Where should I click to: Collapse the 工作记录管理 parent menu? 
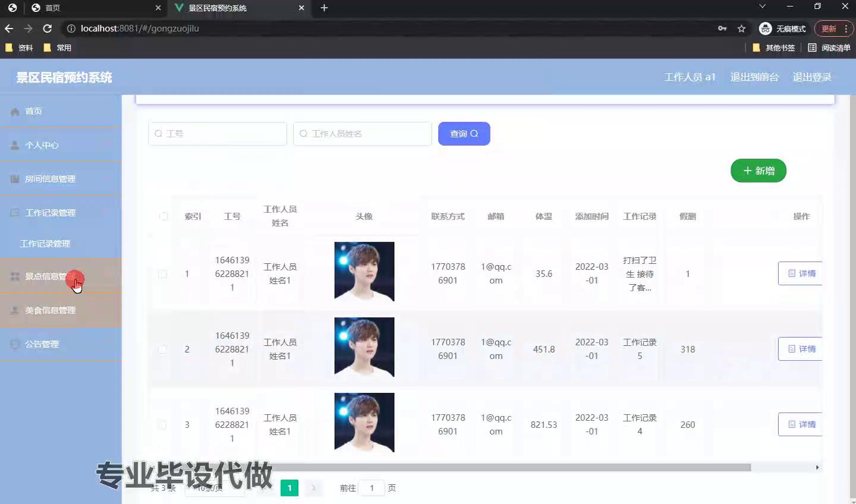click(51, 213)
